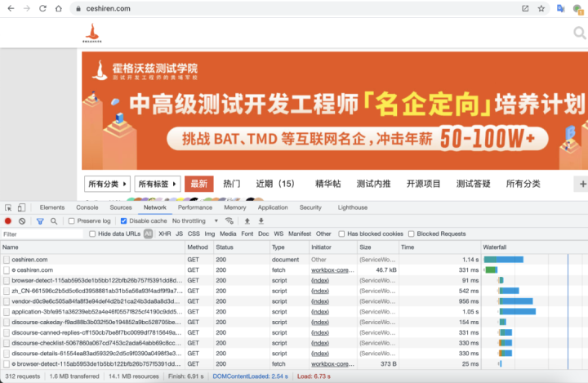Open the 开源项目 link
588x383 pixels.
423,184
